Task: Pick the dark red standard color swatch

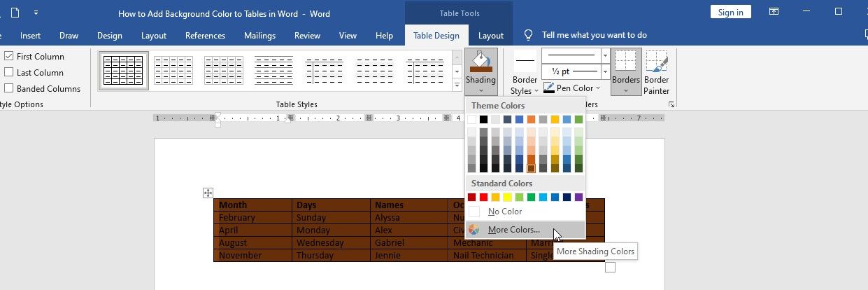Action: pos(472,197)
